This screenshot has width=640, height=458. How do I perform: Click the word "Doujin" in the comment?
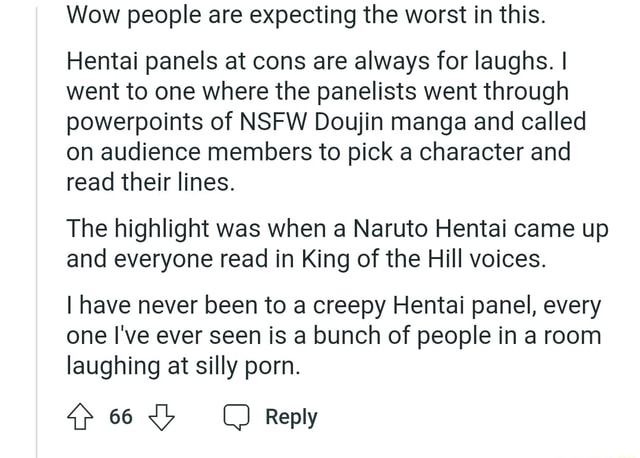(349, 123)
